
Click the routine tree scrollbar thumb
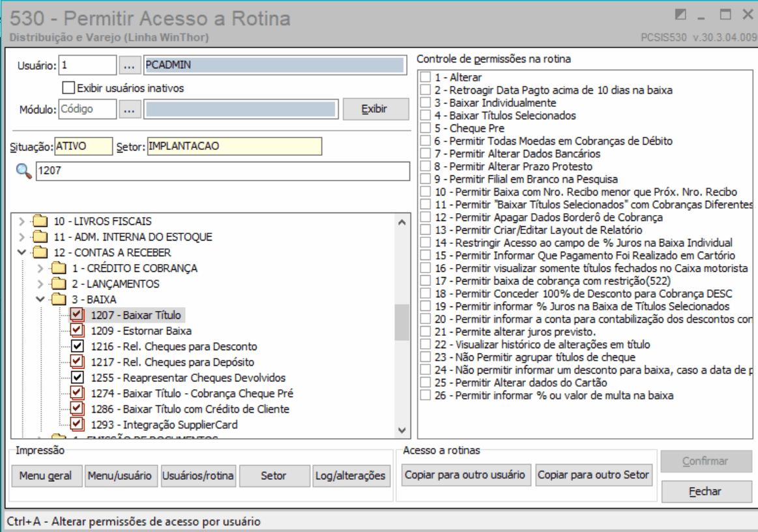point(402,322)
